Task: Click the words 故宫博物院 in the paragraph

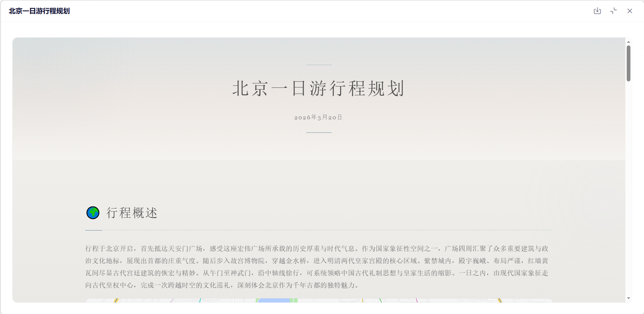Action: pos(248,261)
